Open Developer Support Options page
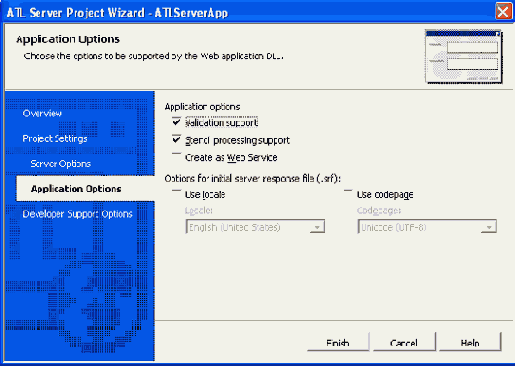 coord(77,214)
